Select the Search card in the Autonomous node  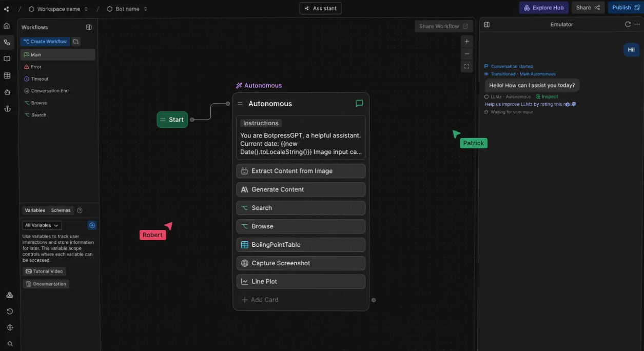301,208
